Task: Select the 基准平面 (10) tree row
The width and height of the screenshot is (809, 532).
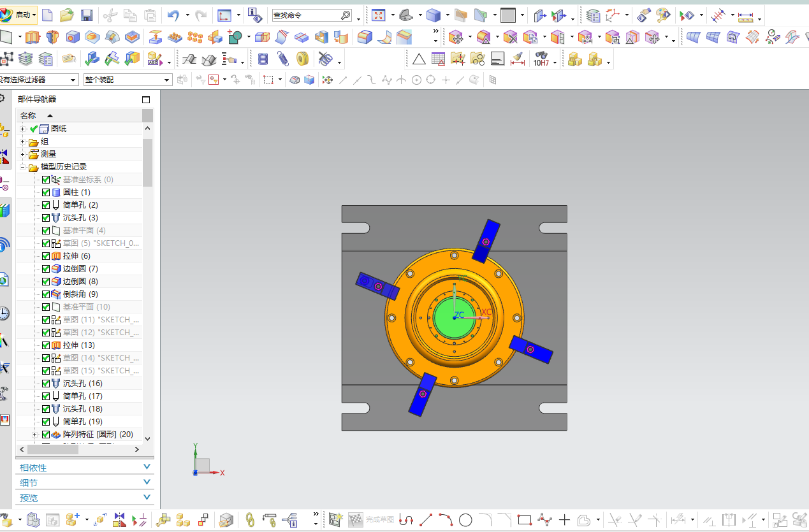Action: (x=79, y=307)
